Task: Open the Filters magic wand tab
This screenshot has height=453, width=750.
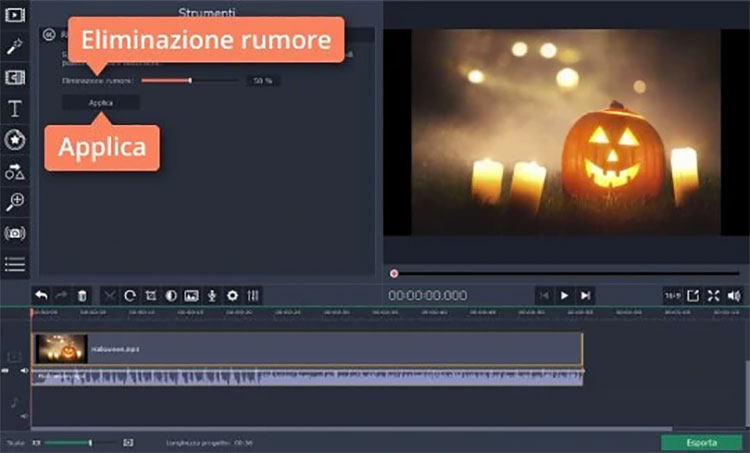Action: 15,46
